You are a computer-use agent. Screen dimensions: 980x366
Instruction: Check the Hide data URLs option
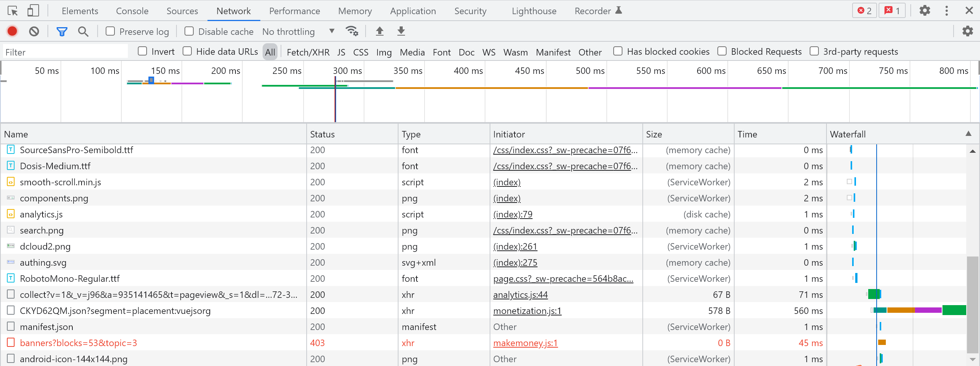187,51
